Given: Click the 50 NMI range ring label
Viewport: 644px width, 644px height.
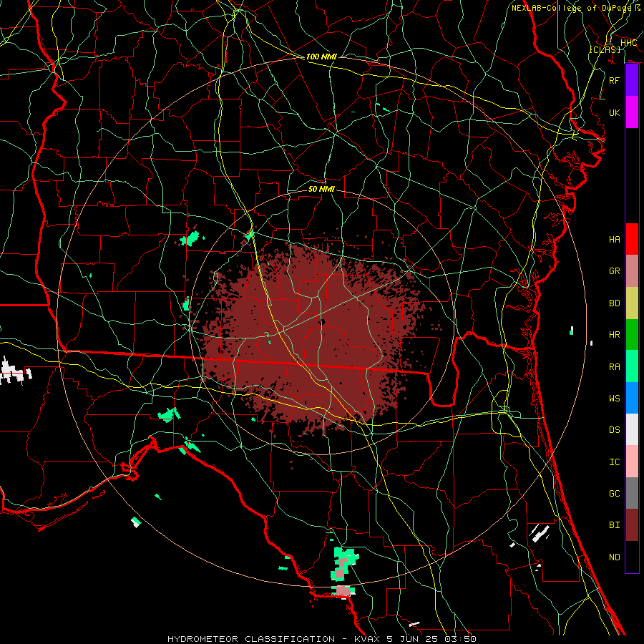Looking at the screenshot, I should click(321, 189).
